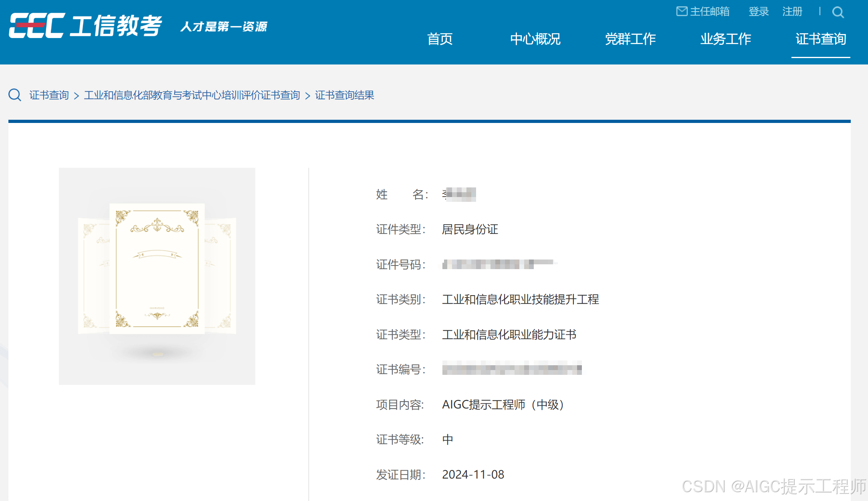Image resolution: width=868 pixels, height=501 pixels.
Task: Click the magnifier icon in the breadcrumb bar
Action: (x=15, y=95)
